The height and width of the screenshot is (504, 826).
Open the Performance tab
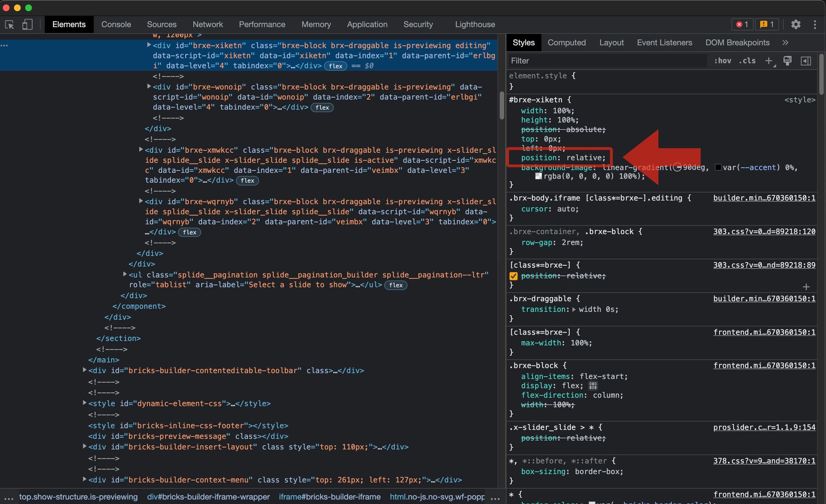(262, 25)
